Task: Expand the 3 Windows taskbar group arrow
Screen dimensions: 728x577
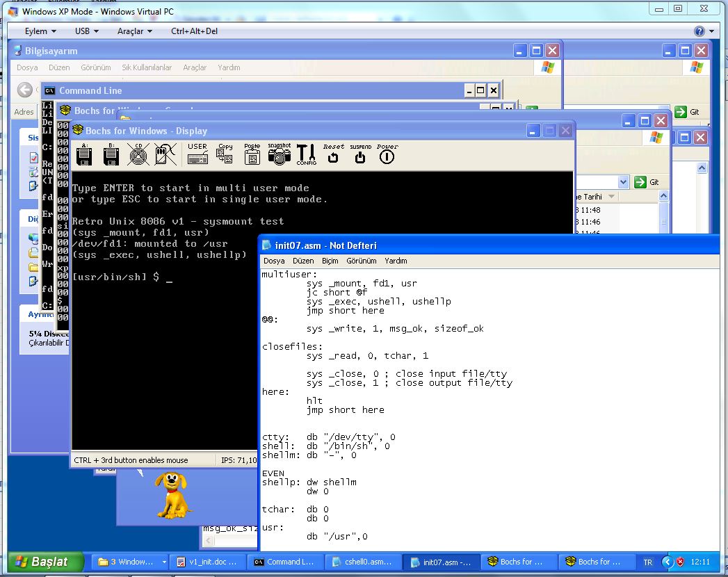Action: click(x=164, y=562)
